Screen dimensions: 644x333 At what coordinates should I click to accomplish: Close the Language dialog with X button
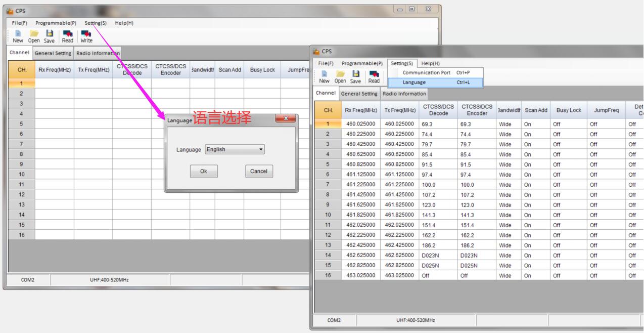[287, 119]
